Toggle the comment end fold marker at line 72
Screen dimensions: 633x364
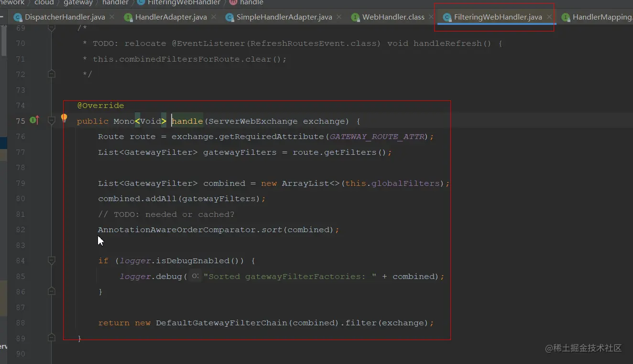click(52, 74)
